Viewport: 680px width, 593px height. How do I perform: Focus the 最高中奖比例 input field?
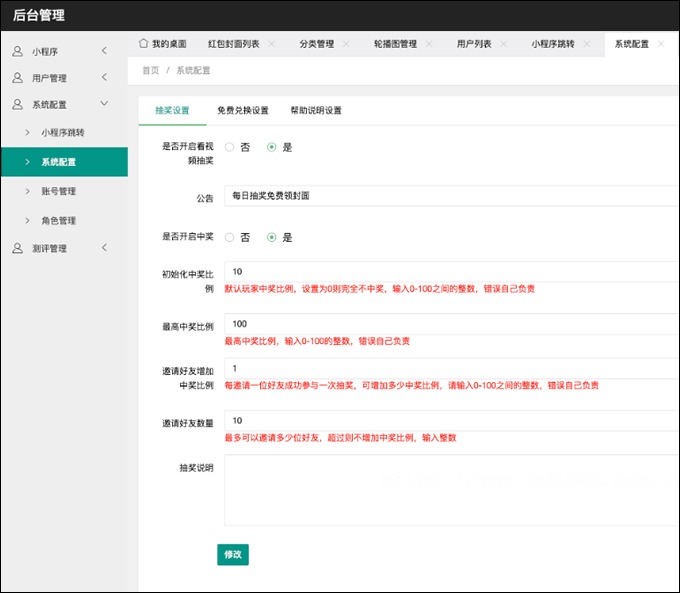click(451, 324)
